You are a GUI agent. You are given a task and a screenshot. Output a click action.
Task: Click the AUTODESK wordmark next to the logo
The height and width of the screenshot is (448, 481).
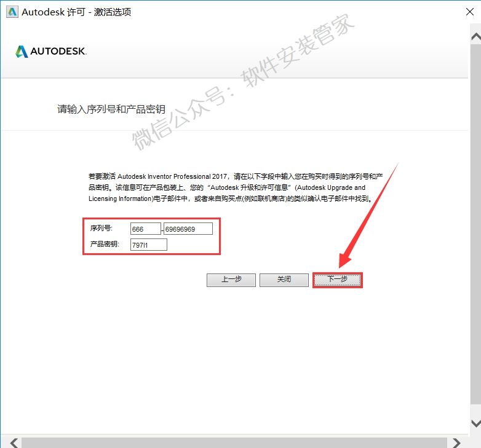[x=58, y=52]
